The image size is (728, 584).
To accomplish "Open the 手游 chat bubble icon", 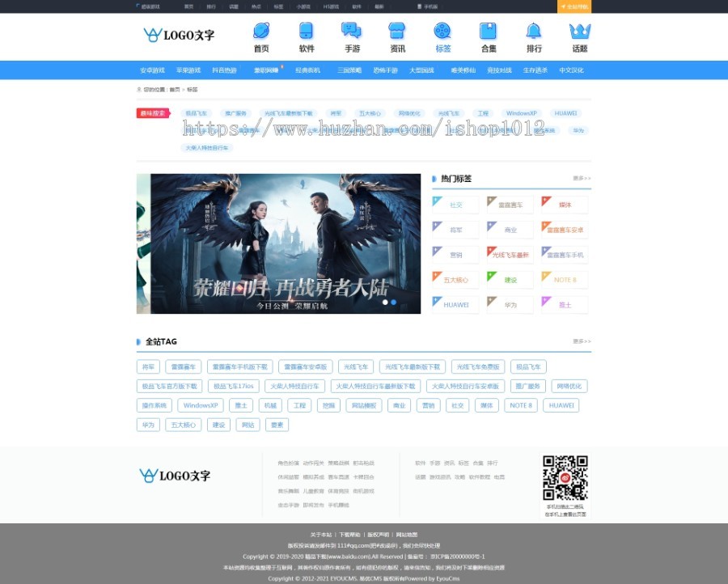I will [x=352, y=31].
